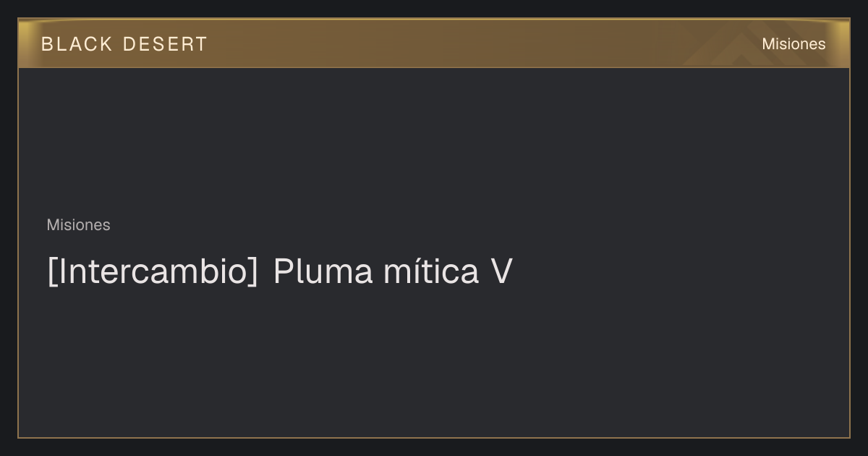Click the word mítica in the title
868x456 pixels.
(432, 272)
